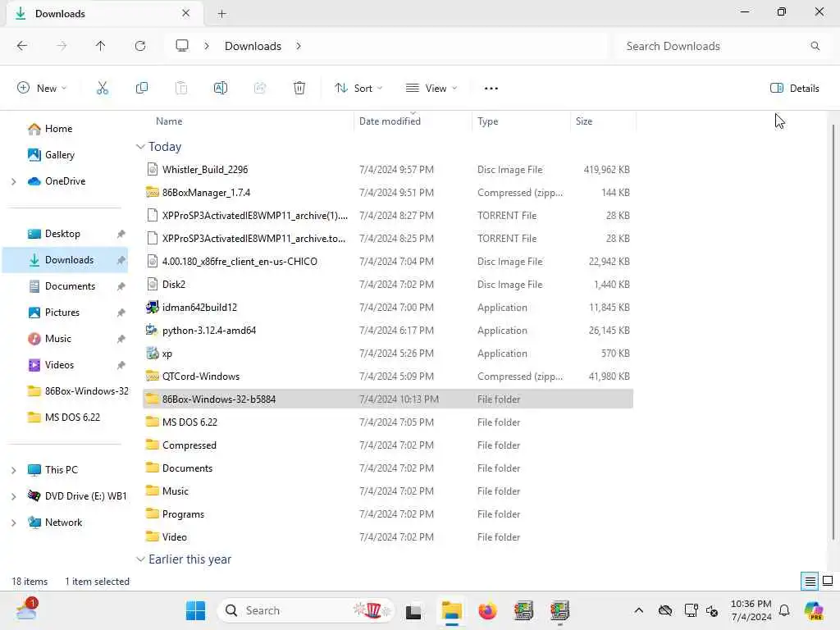Sort by Size column header
Viewport: 840px width, 630px height.
tap(603, 121)
